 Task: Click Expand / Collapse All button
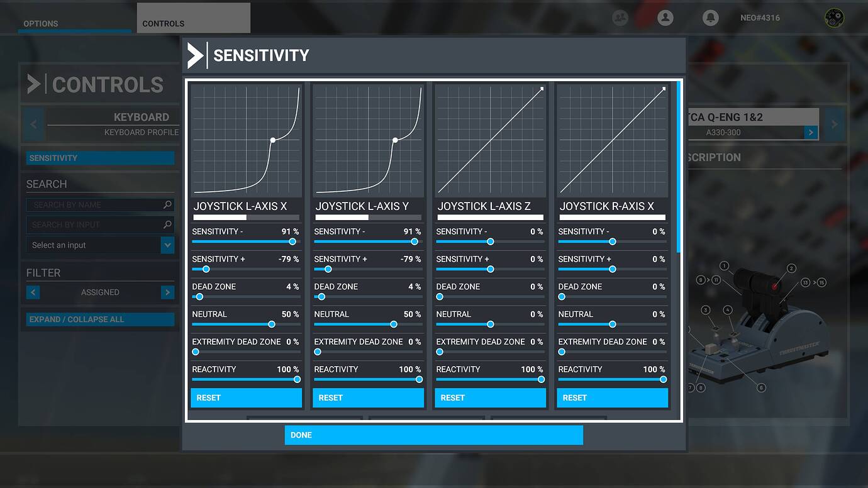coord(100,319)
